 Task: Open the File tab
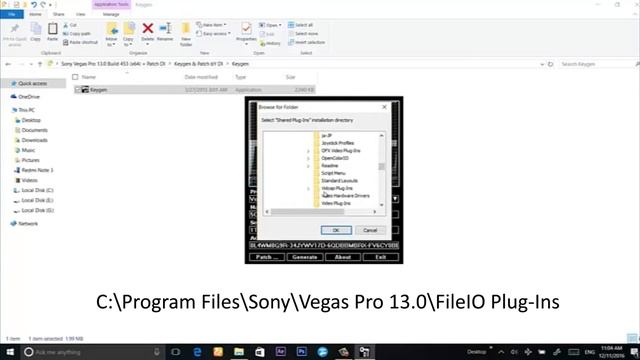pyautogui.click(x=12, y=14)
